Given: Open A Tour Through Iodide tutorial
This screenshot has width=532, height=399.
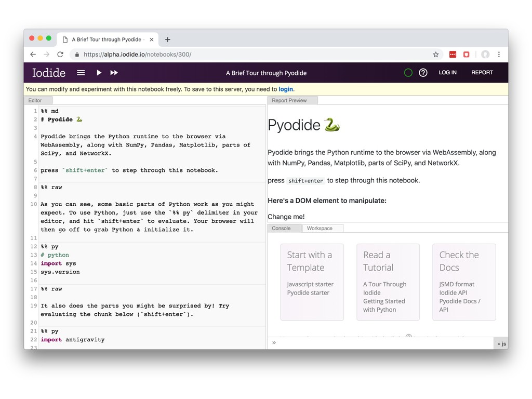Looking at the screenshot, I should coord(384,288).
